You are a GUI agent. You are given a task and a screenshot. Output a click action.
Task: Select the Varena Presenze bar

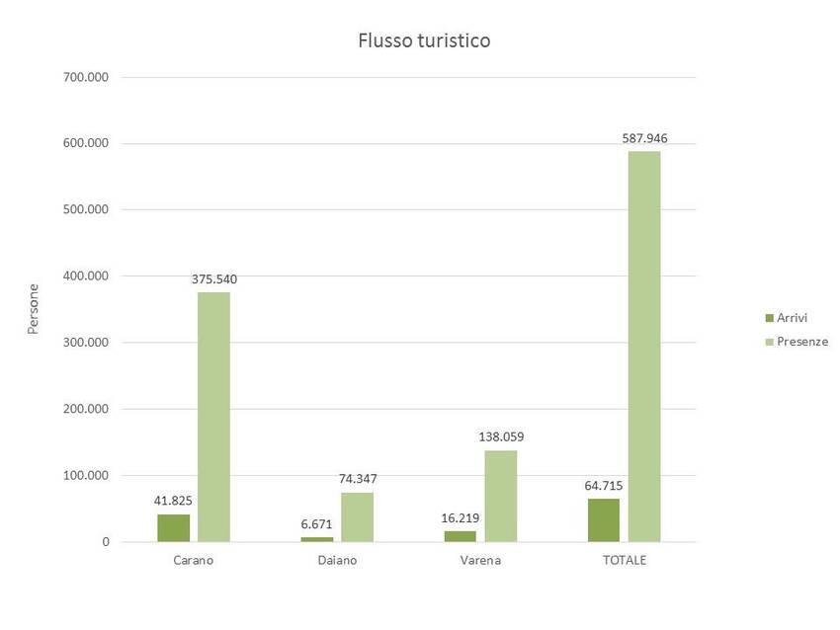pos(500,496)
